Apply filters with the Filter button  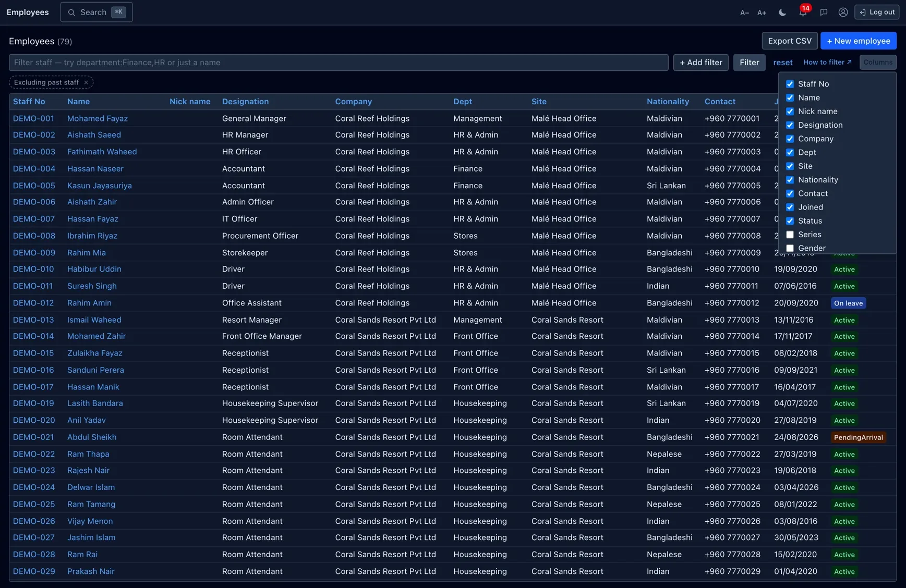tap(749, 63)
